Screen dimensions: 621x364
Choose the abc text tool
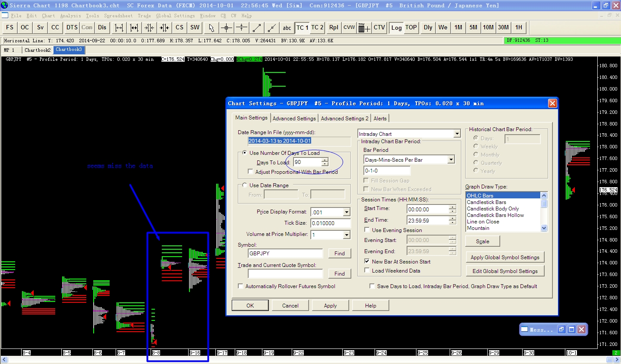(287, 28)
